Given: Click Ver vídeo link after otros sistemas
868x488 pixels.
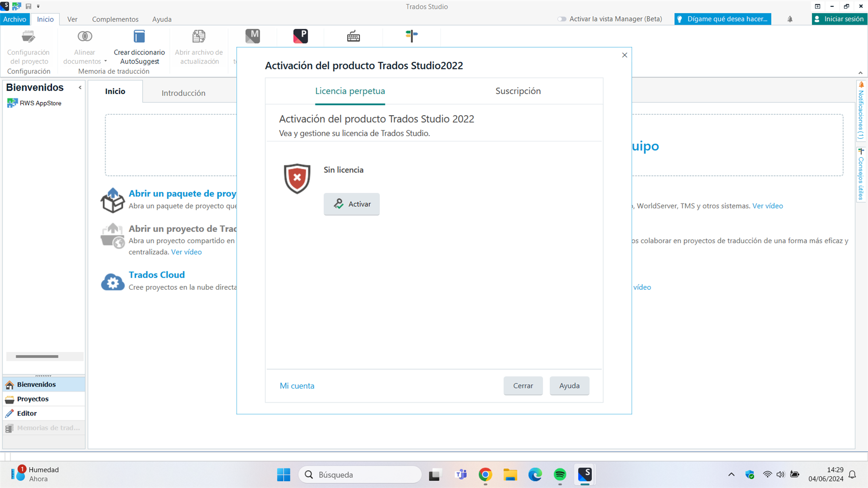Looking at the screenshot, I should click(x=768, y=206).
